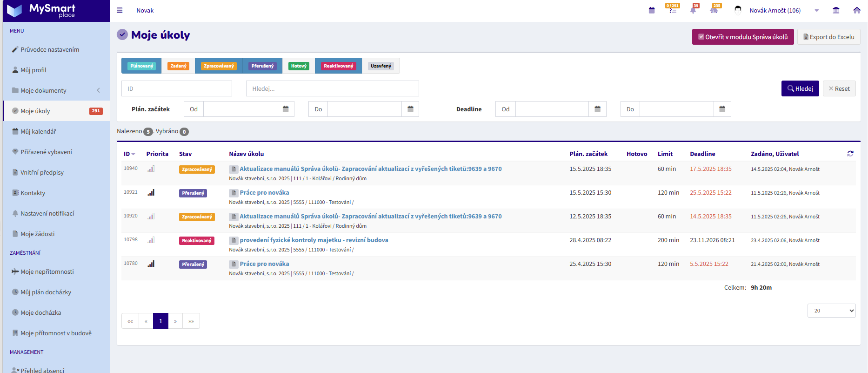Click the home icon in top bar
868x373 pixels.
pos(857,10)
